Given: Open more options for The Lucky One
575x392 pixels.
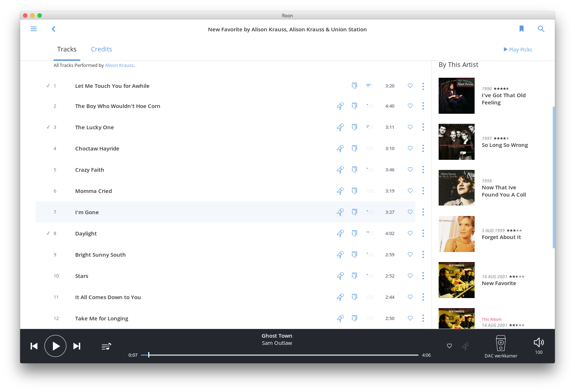Looking at the screenshot, I should pos(423,127).
